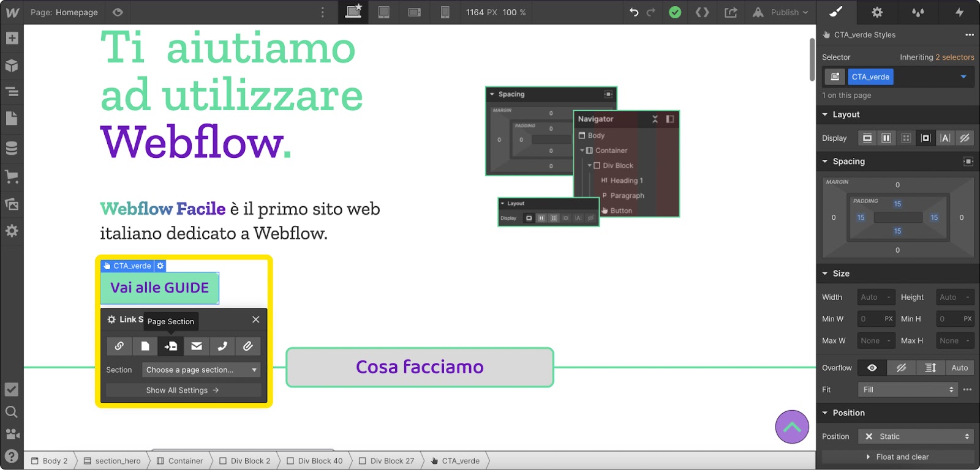This screenshot has width=980, height=470.
Task: Open the search magnifier icon
Action: tap(12, 412)
